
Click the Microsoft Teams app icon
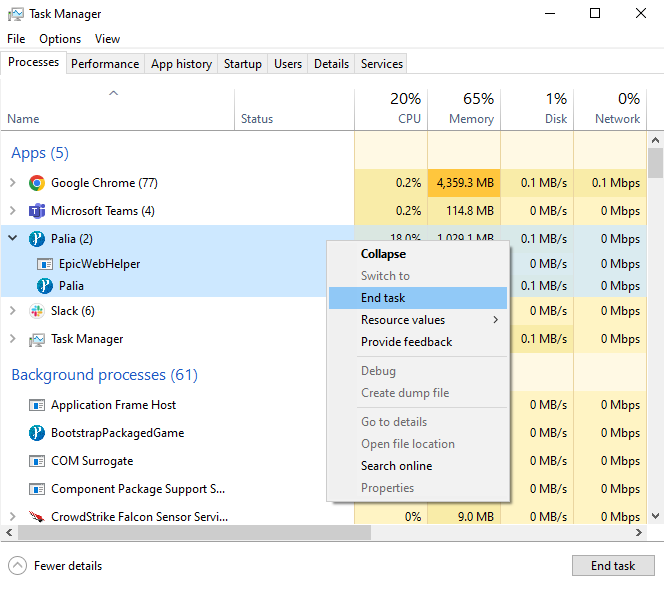coord(37,211)
